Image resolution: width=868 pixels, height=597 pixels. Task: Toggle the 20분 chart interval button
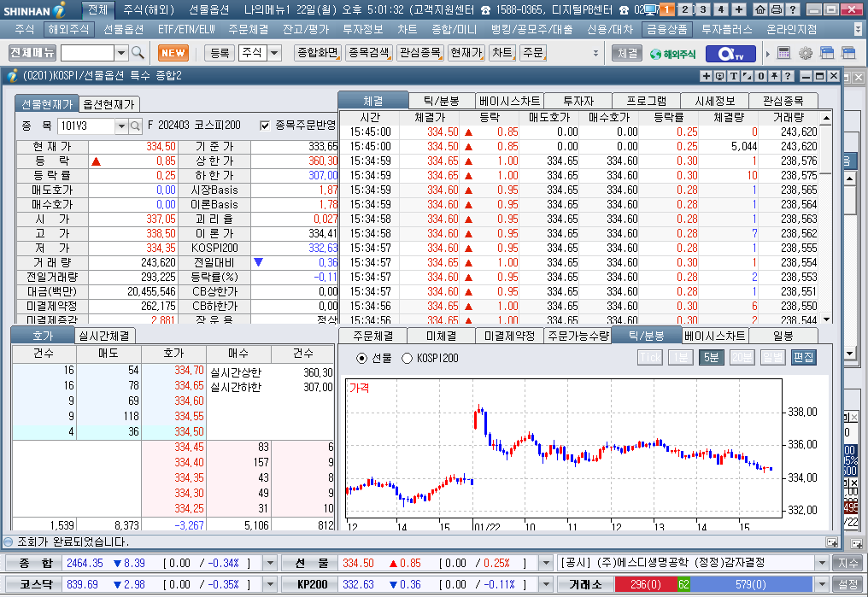coord(742,357)
